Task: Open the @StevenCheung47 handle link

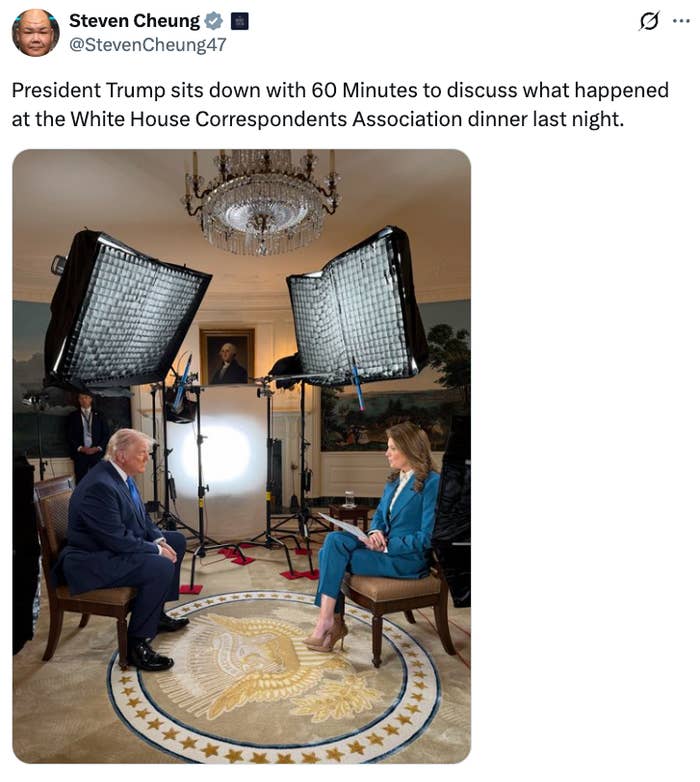Action: (x=148, y=44)
